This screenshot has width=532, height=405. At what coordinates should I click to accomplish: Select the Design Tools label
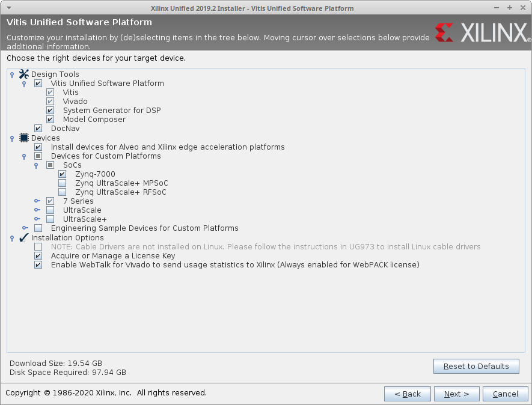click(55, 75)
